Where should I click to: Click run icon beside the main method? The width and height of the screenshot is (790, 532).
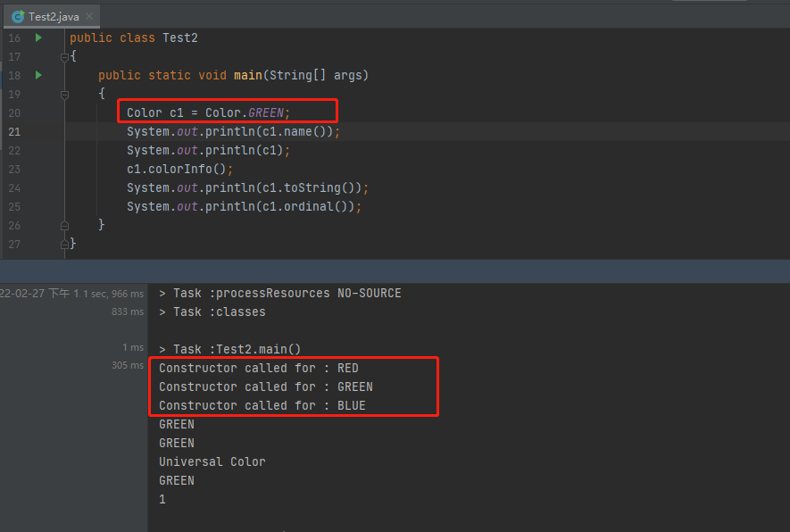point(38,76)
